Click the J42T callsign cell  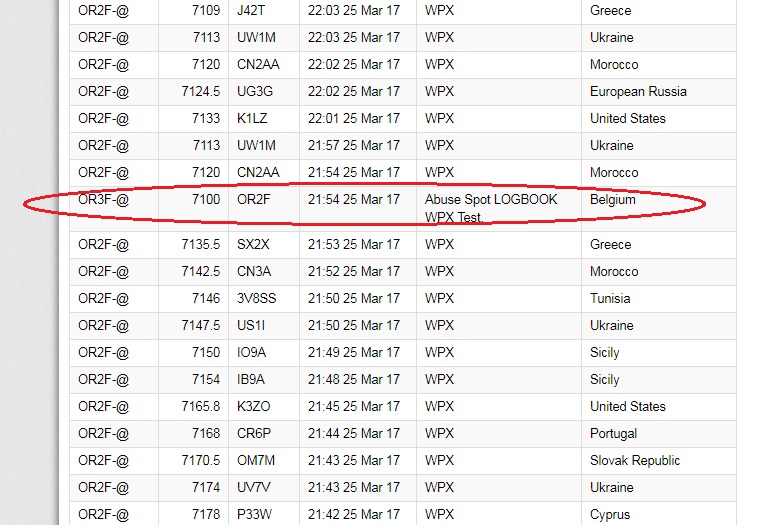pos(251,10)
